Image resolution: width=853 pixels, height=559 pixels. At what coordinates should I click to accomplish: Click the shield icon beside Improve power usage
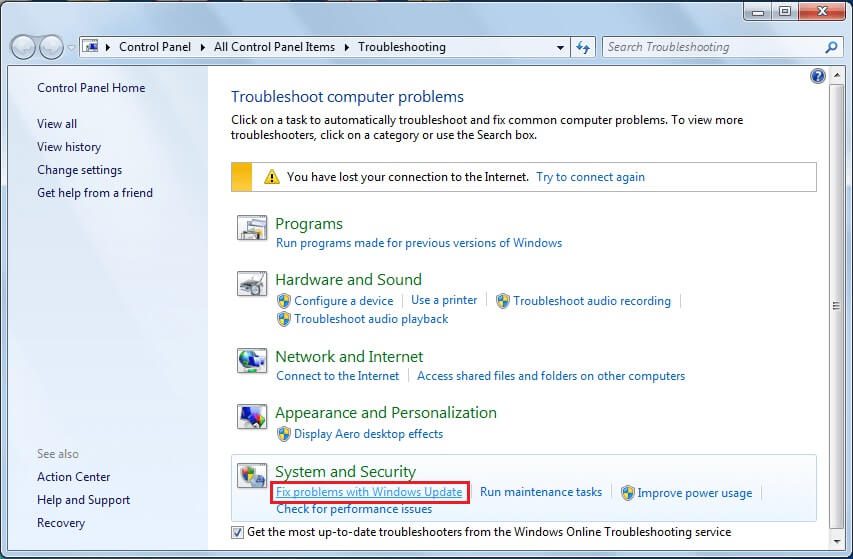[628, 493]
